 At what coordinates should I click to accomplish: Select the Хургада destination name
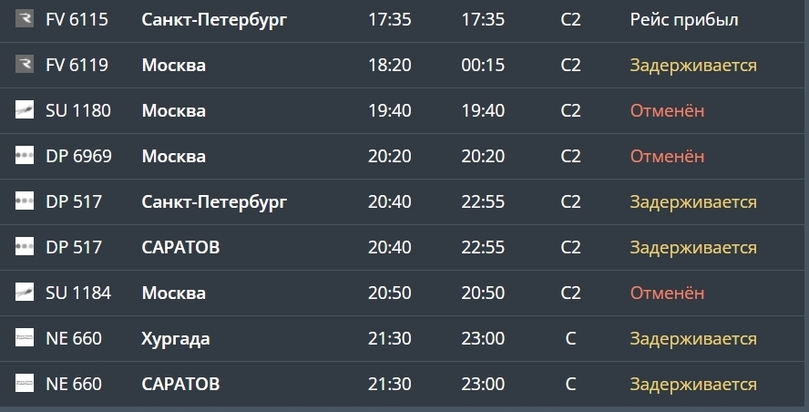point(176,338)
